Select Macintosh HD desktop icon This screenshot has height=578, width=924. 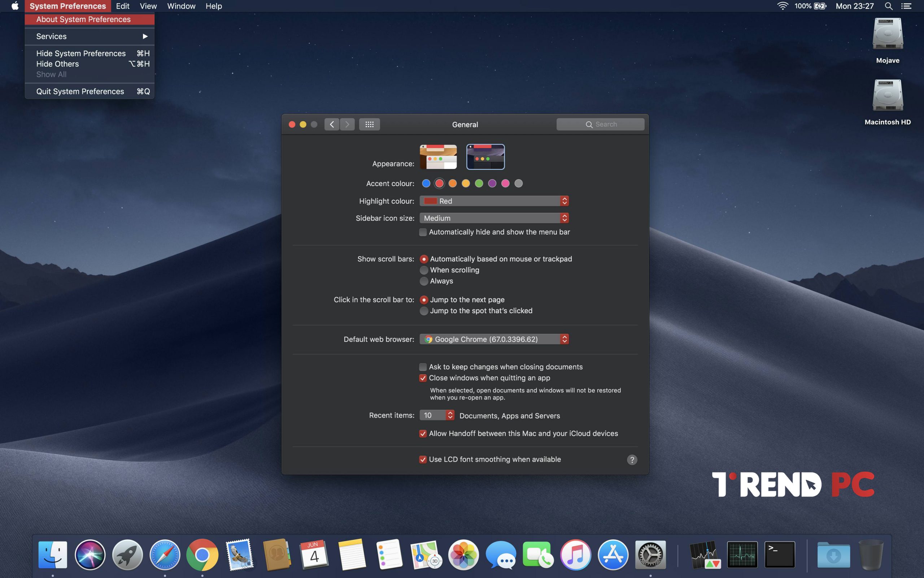pyautogui.click(x=888, y=95)
